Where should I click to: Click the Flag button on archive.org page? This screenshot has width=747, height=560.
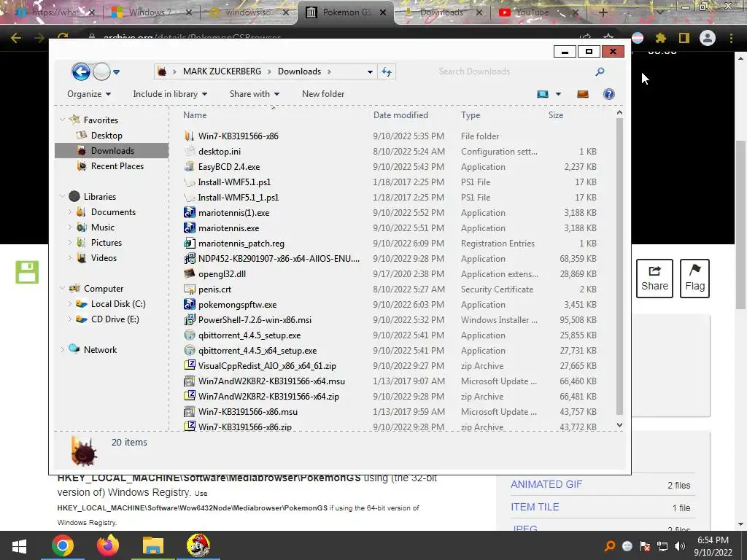[x=694, y=279]
